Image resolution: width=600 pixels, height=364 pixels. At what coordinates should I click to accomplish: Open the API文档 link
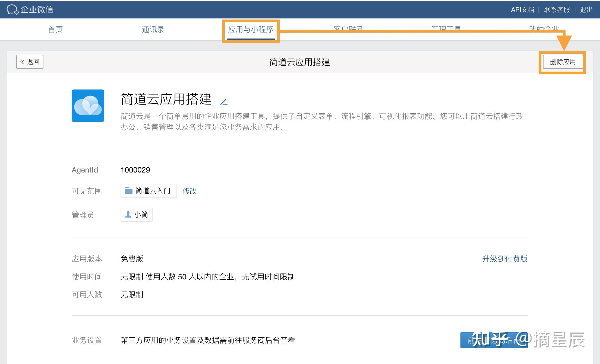click(522, 10)
